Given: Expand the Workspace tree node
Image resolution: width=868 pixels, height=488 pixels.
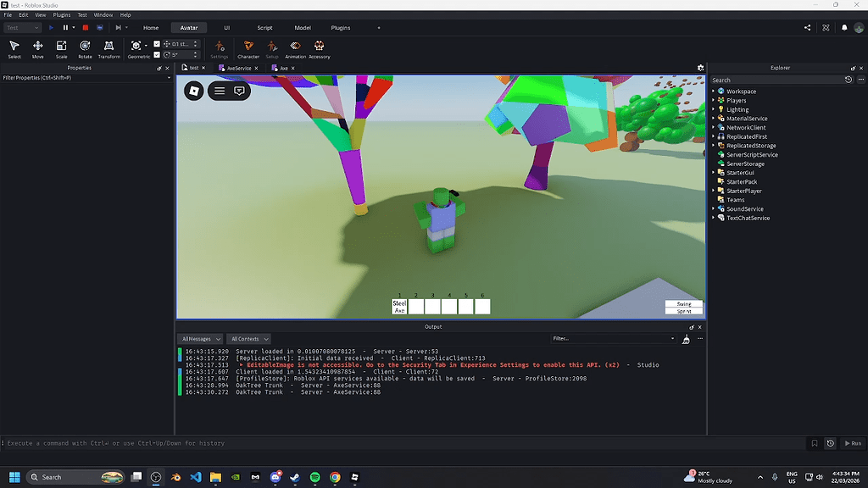Looking at the screenshot, I should pyautogui.click(x=714, y=91).
